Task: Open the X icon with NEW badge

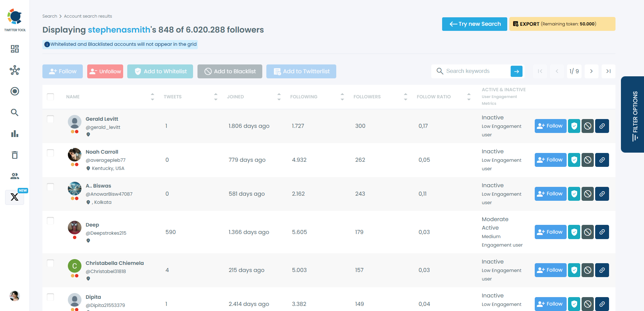Action: pos(15,197)
